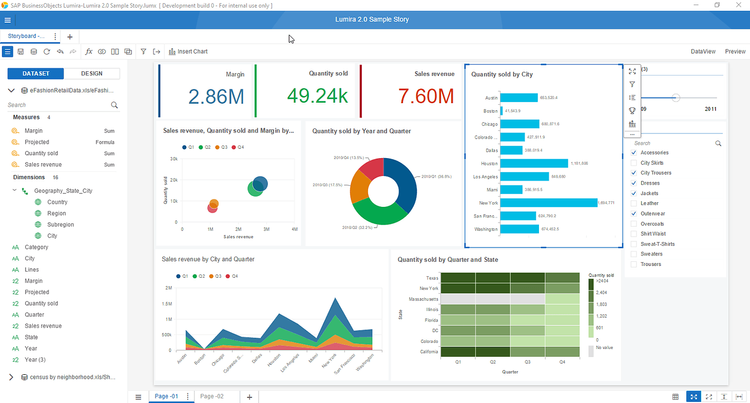Click the data source cylinder icon in toolbar
Screen dimensions: 750x403
pos(33,52)
